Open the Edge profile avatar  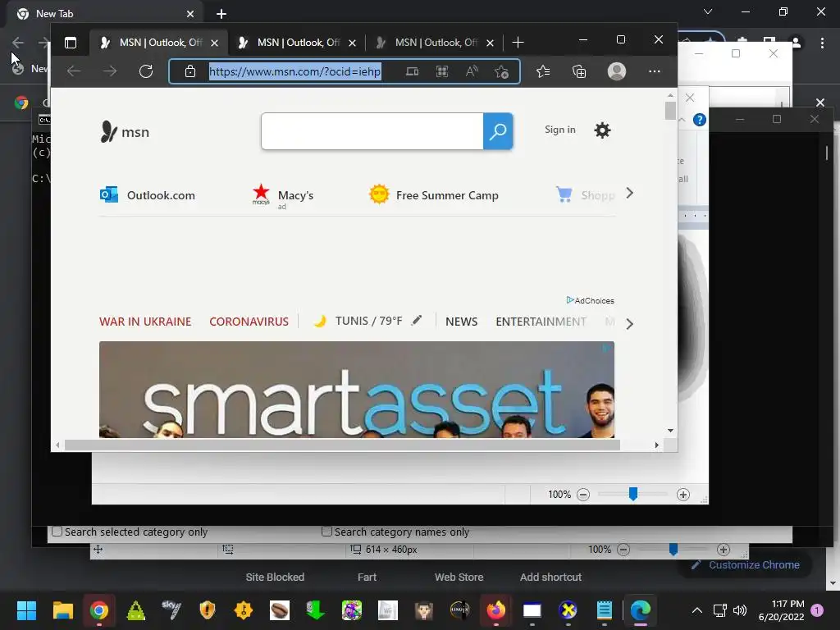point(617,71)
